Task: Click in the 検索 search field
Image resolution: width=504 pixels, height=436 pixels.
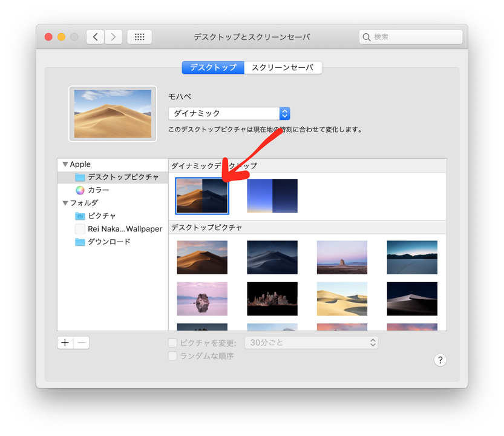Action: click(x=411, y=37)
